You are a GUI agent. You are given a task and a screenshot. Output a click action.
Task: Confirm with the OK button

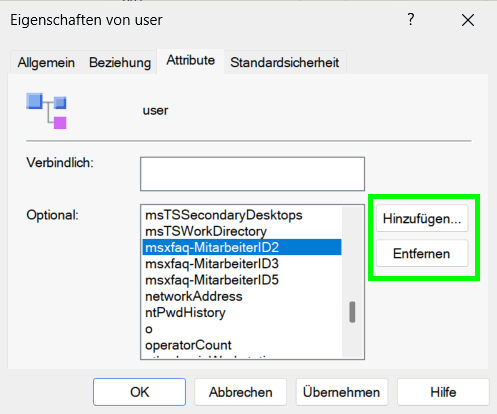(x=139, y=392)
